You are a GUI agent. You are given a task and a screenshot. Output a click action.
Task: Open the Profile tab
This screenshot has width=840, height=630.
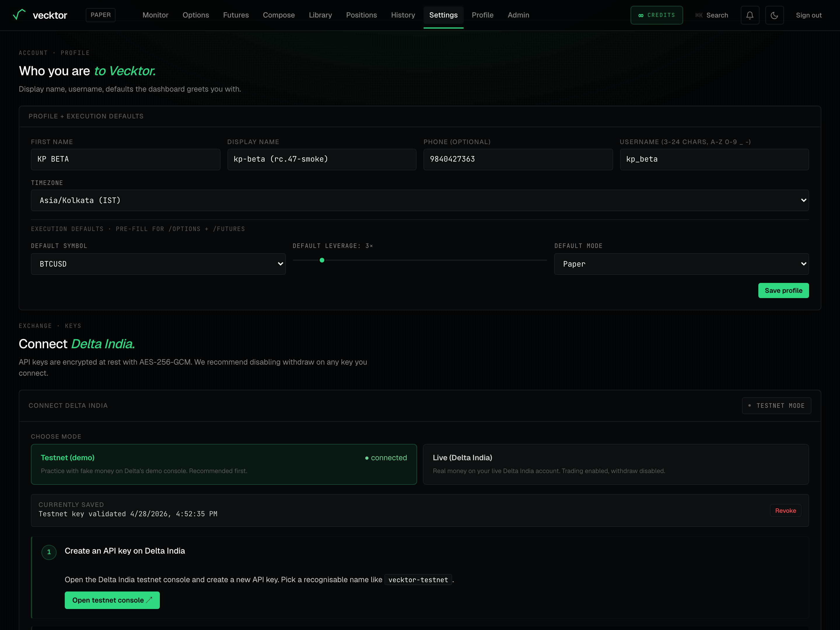(x=482, y=15)
